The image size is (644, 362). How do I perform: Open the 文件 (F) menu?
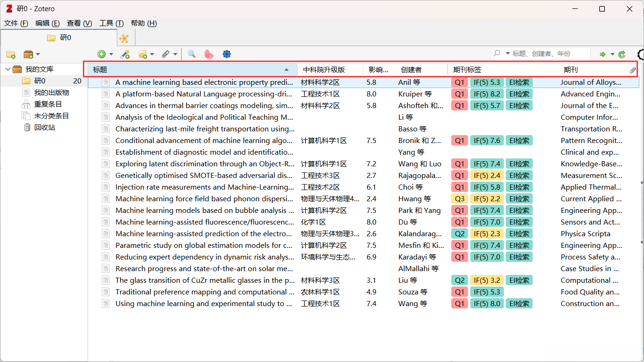[x=16, y=23]
